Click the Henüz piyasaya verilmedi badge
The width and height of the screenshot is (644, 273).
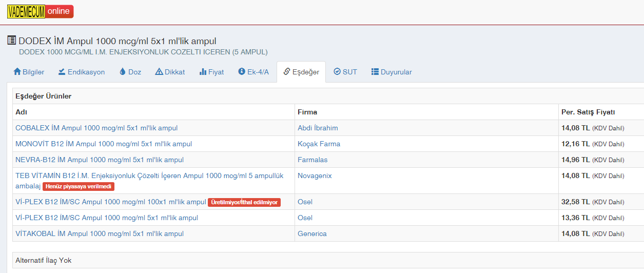coord(79,187)
